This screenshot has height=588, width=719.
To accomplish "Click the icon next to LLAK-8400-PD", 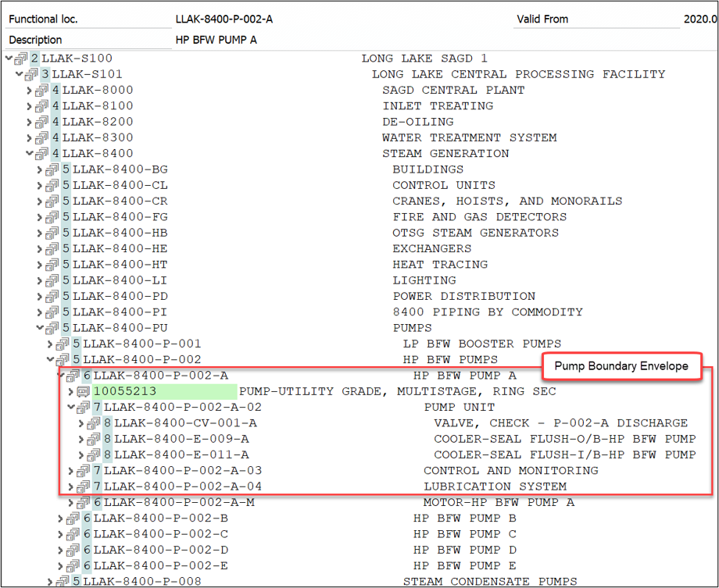I will point(52,297).
